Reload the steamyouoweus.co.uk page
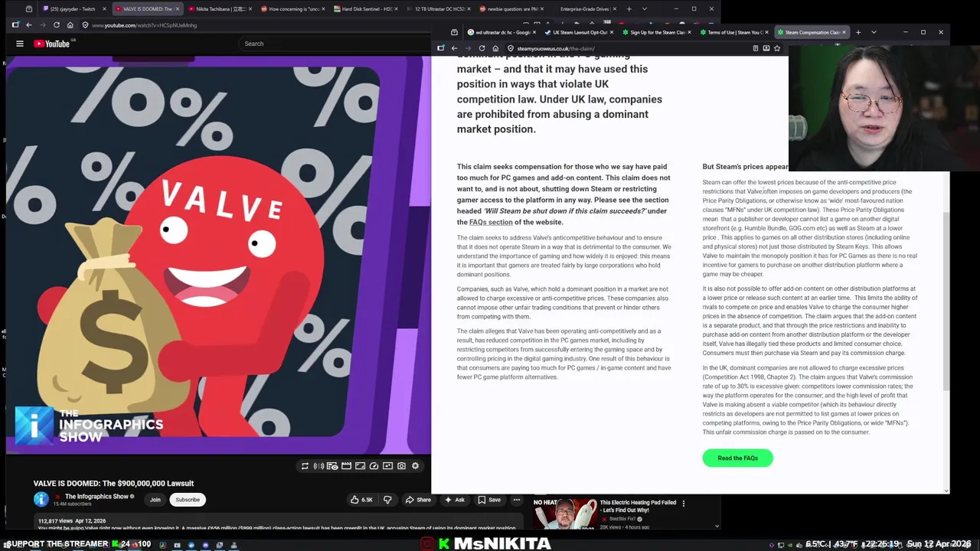This screenshot has width=980, height=551. [482, 48]
